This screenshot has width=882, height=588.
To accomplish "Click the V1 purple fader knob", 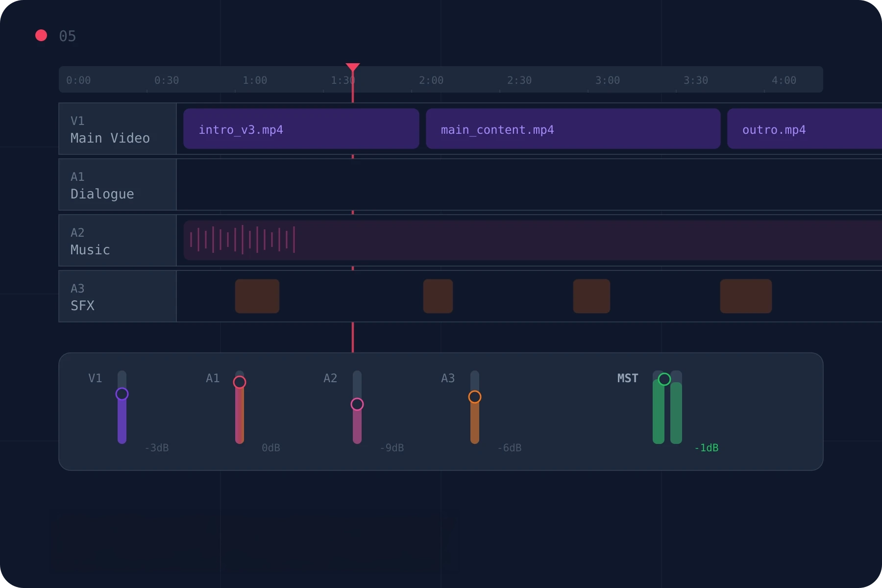I will click(122, 394).
